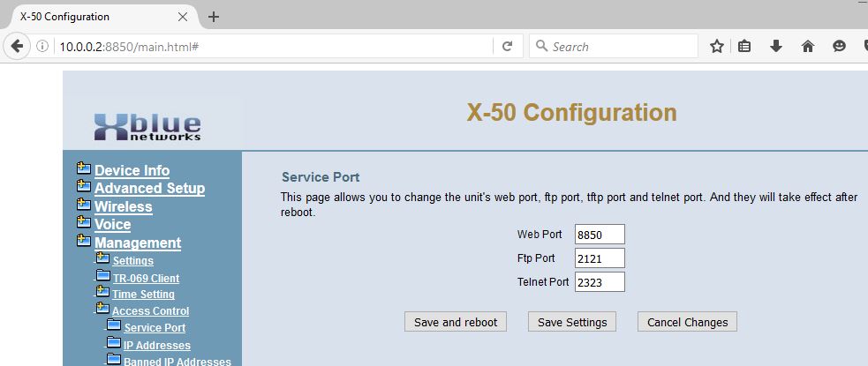Open TR-069 Client page
The width and height of the screenshot is (868, 366).
146,278
